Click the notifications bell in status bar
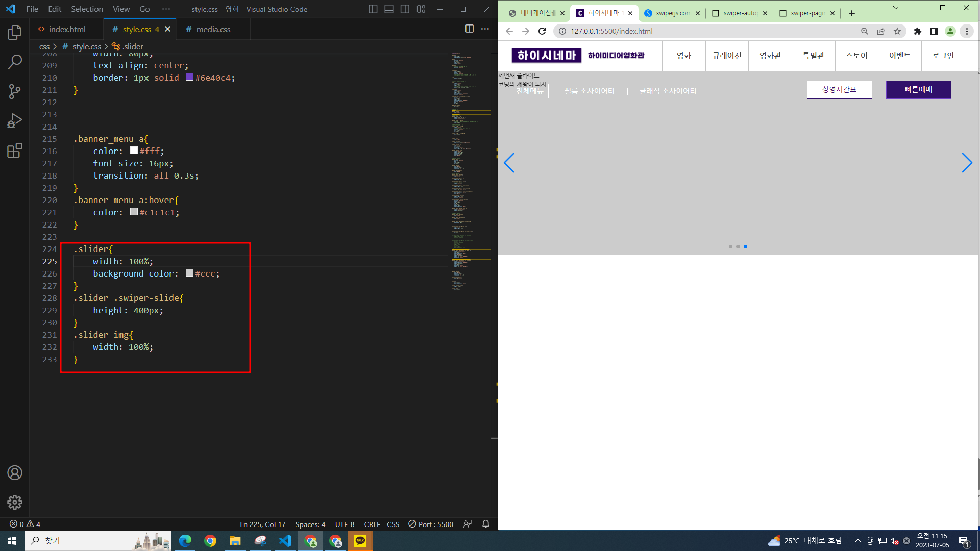This screenshot has width=980, height=551. coord(486,524)
